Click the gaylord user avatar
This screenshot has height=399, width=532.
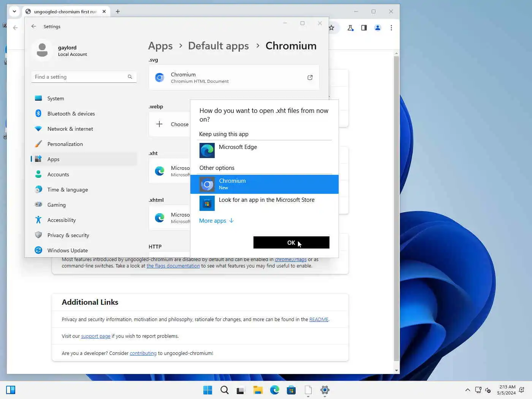42,50
